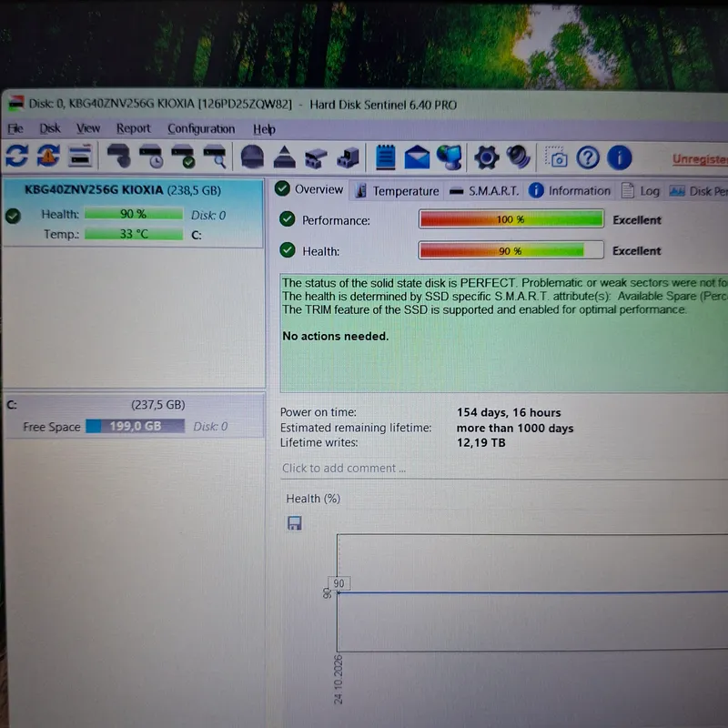Click the eject triangle toolbar icon
The height and width of the screenshot is (728, 728).
(x=285, y=157)
